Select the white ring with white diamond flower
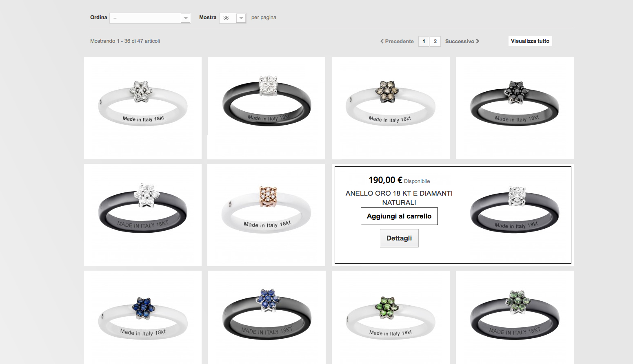Image resolution: width=633 pixels, height=364 pixels. [x=143, y=108]
